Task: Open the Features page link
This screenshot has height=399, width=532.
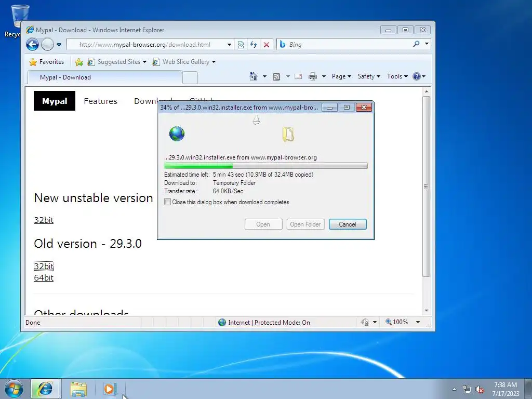Action: point(100,101)
